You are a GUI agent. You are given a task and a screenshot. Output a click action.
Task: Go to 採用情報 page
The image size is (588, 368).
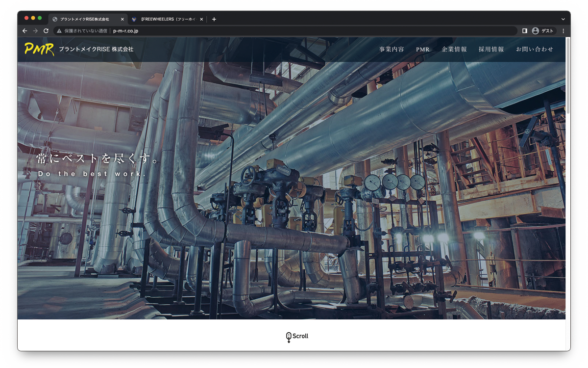click(491, 50)
